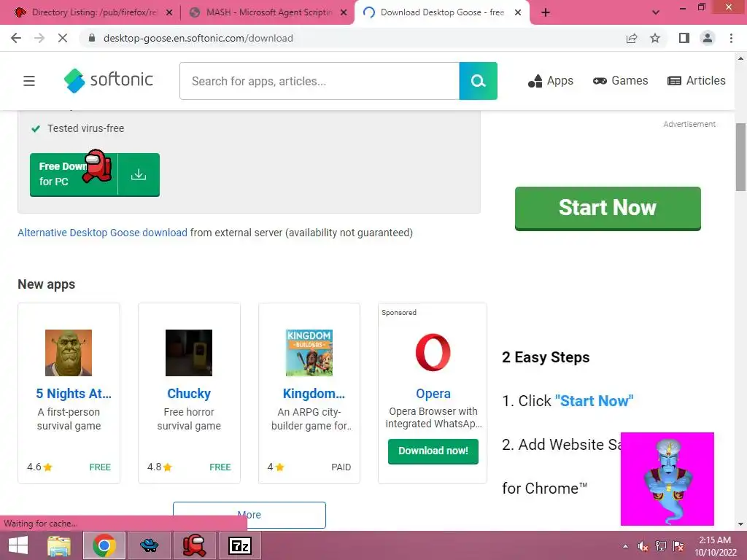Click the Softonic logo
The height and width of the screenshot is (560, 747).
coord(109,80)
